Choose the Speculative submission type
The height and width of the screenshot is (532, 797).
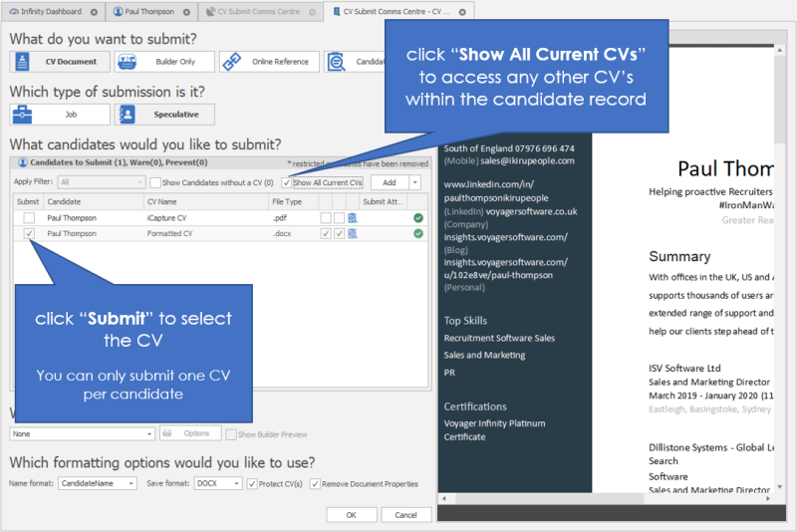(164, 115)
